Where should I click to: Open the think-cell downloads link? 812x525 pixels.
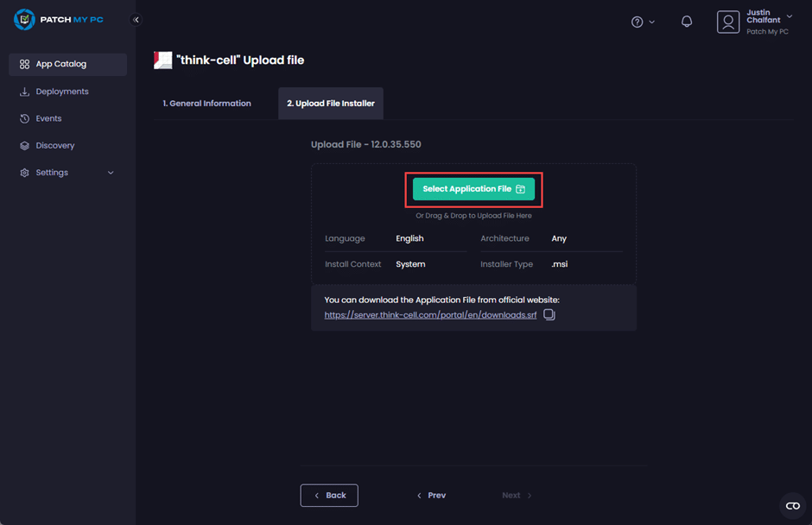(430, 315)
